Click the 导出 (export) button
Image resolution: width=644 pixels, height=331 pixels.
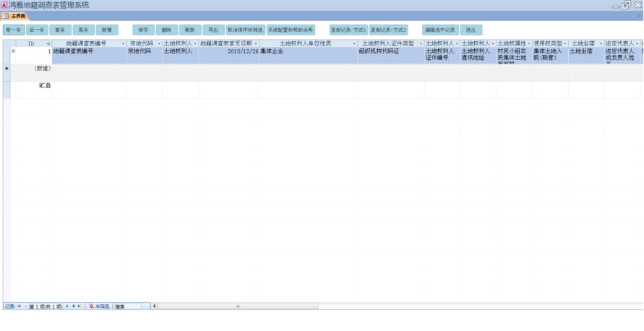[213, 30]
